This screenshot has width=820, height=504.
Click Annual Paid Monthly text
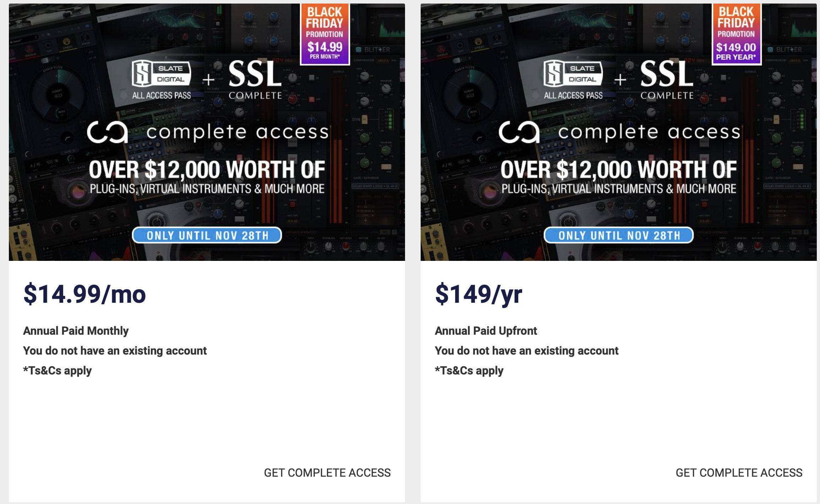[76, 331]
